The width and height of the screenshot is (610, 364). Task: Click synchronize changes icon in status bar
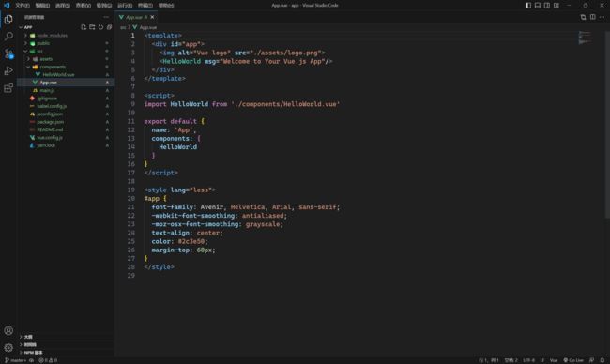pyautogui.click(x=32, y=360)
